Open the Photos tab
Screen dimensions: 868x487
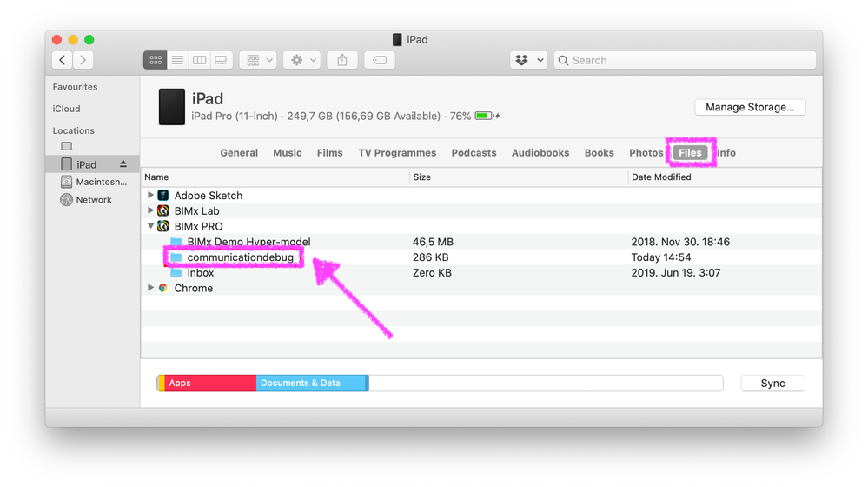click(x=646, y=153)
